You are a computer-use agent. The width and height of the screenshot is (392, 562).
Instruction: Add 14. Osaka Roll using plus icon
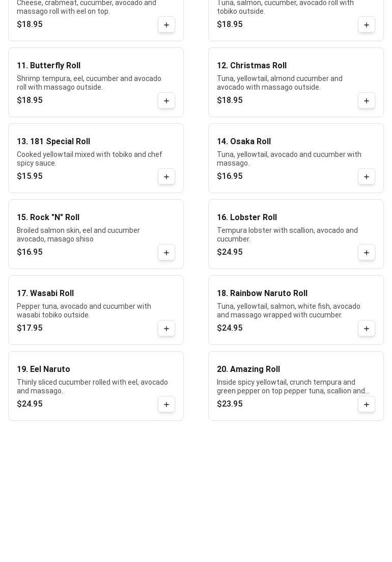pos(367,177)
